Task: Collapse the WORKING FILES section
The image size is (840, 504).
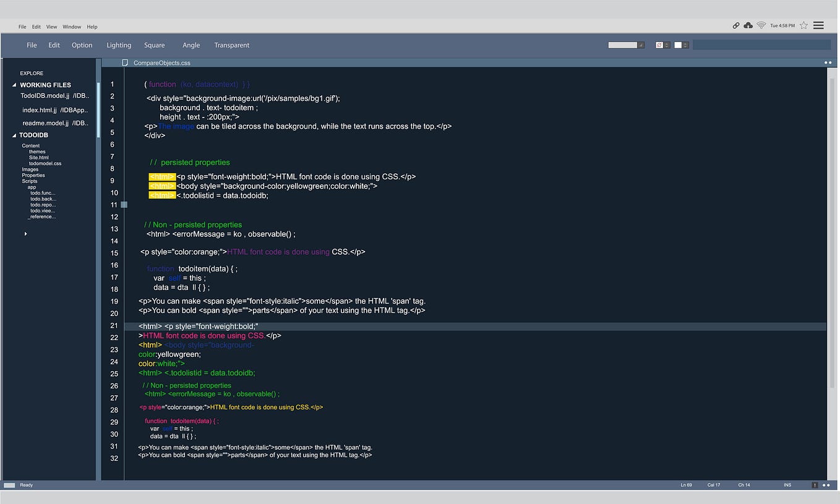Action: coord(14,85)
